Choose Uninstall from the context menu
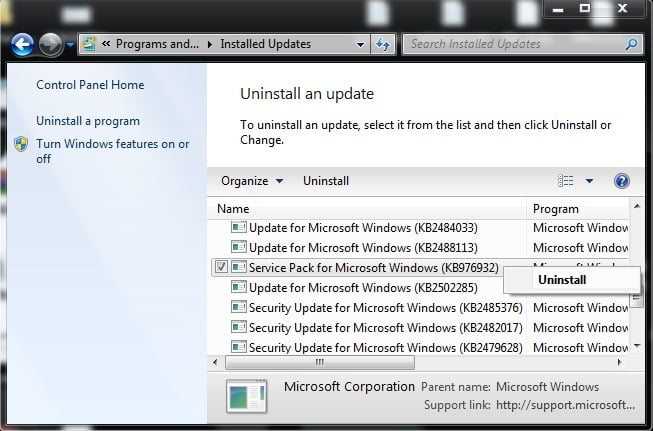 coord(571,280)
